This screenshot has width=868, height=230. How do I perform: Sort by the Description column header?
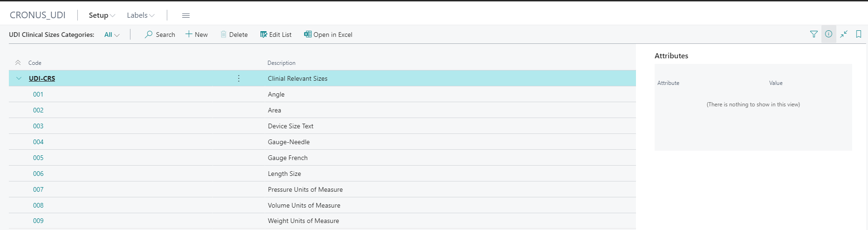[281, 63]
